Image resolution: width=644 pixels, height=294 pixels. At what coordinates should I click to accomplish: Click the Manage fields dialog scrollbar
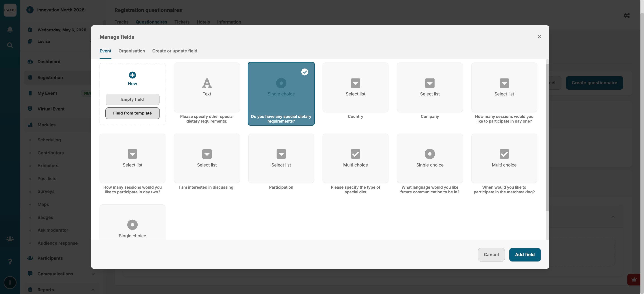(x=547, y=137)
